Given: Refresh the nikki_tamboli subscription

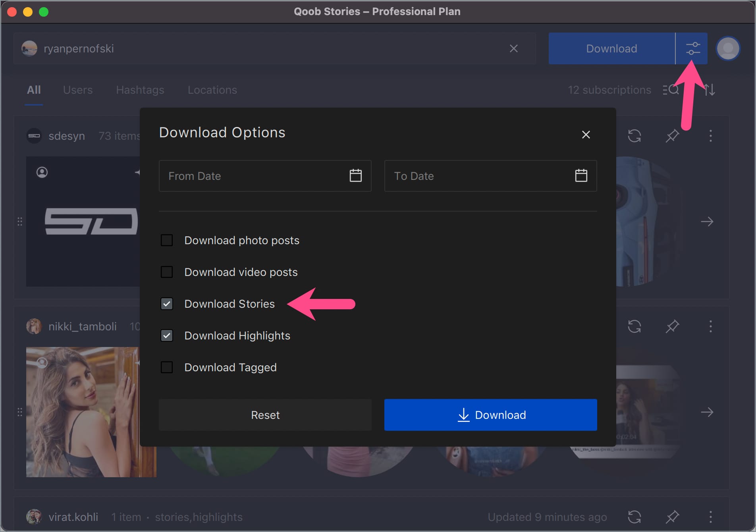Looking at the screenshot, I should click(x=634, y=326).
